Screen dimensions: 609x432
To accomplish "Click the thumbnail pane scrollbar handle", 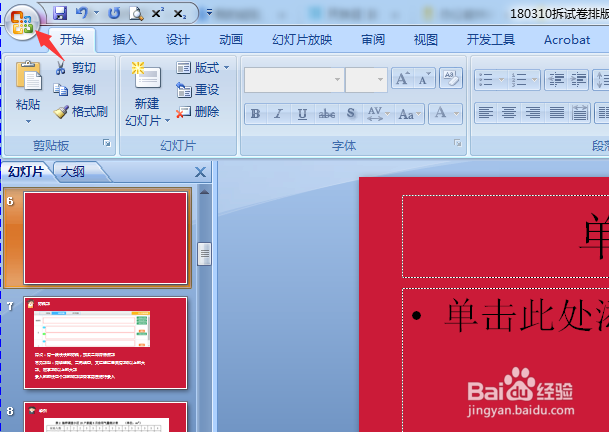I will click(204, 254).
